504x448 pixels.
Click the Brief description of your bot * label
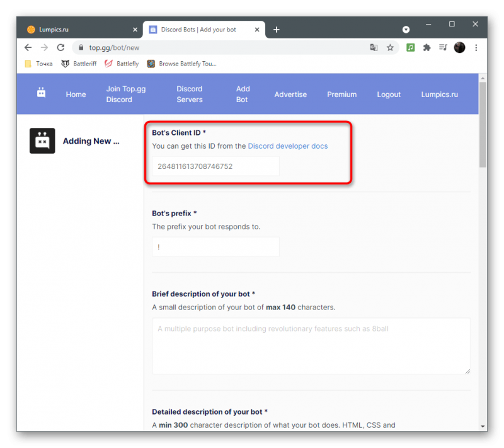coord(203,294)
